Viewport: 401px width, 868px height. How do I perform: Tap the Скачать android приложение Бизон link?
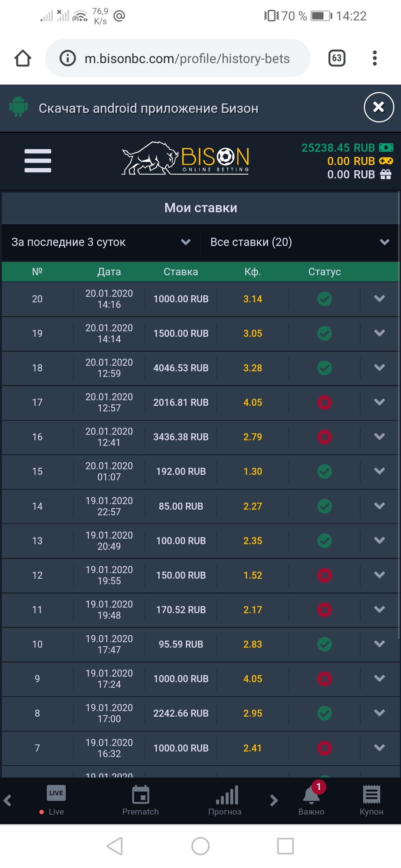(x=149, y=108)
